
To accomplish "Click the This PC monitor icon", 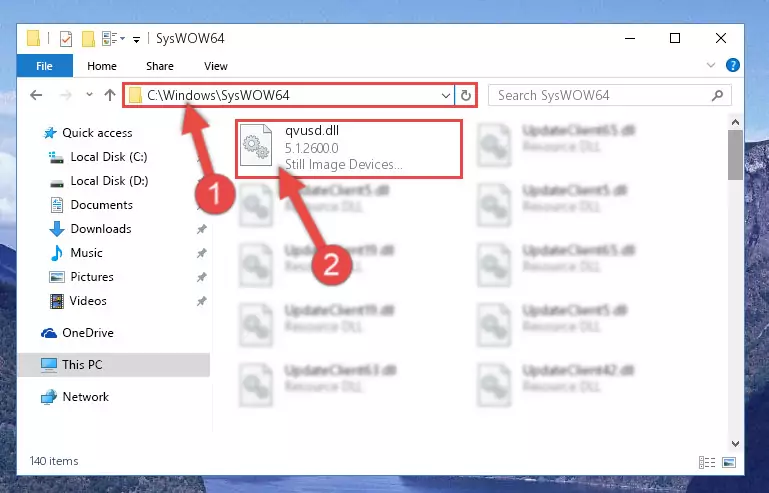I will pos(49,365).
